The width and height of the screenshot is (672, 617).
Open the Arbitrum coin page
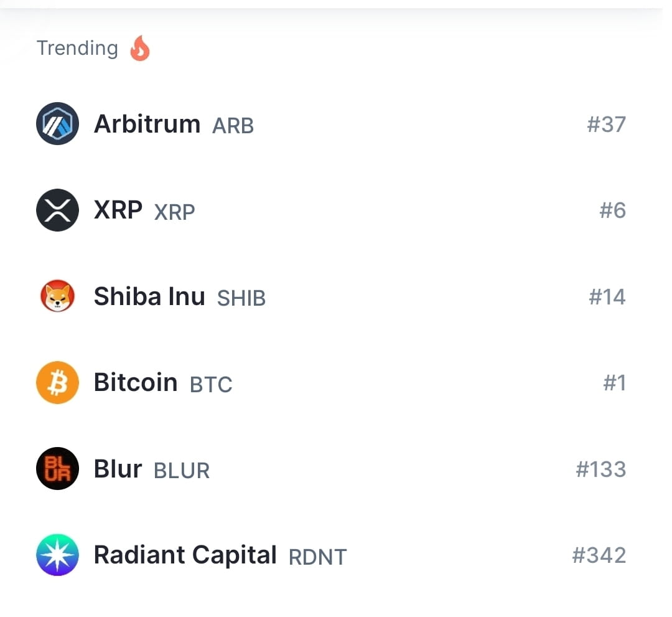147,124
